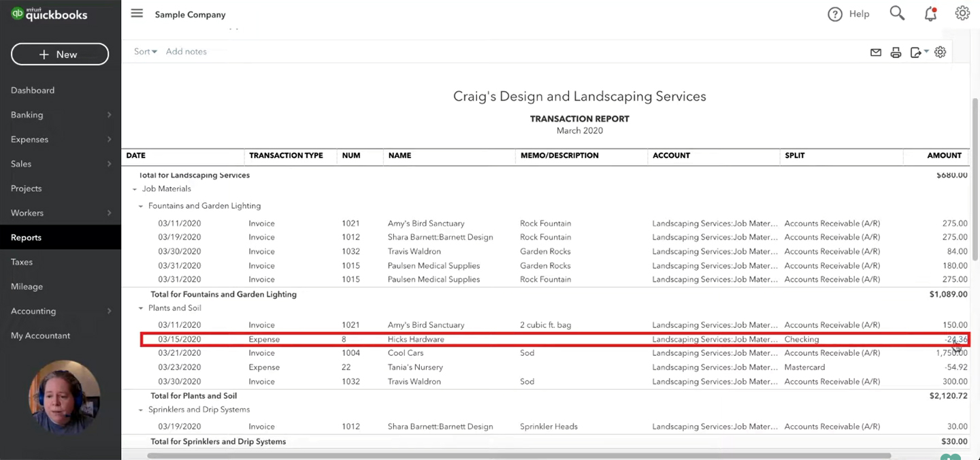Open the Sales menu item
This screenshot has height=460, width=980.
click(x=21, y=164)
